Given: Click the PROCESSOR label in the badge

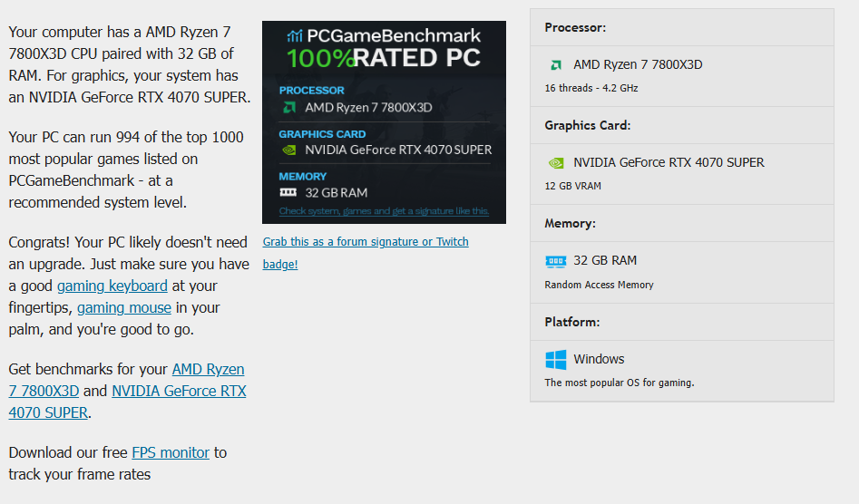Looking at the screenshot, I should tap(312, 91).
